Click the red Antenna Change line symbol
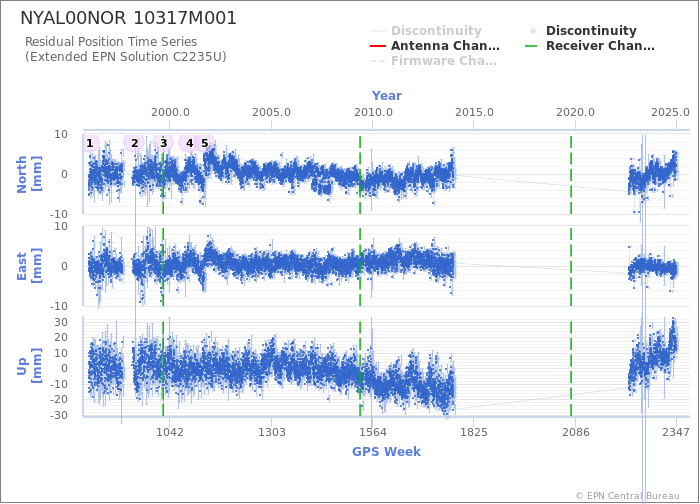The width and height of the screenshot is (700, 504). (x=378, y=46)
